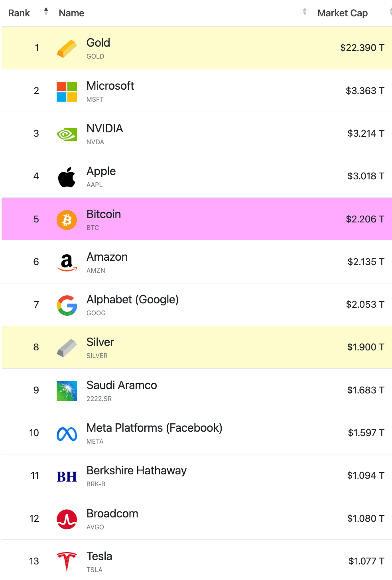Viewport: 392px width, 580px height.
Task: Click the Name column header label
Action: point(71,13)
